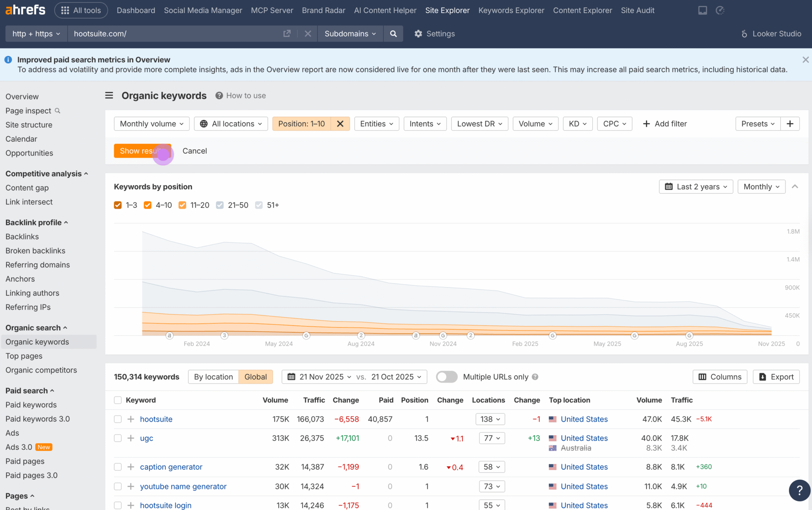Go to Keywords Explorer

click(511, 10)
